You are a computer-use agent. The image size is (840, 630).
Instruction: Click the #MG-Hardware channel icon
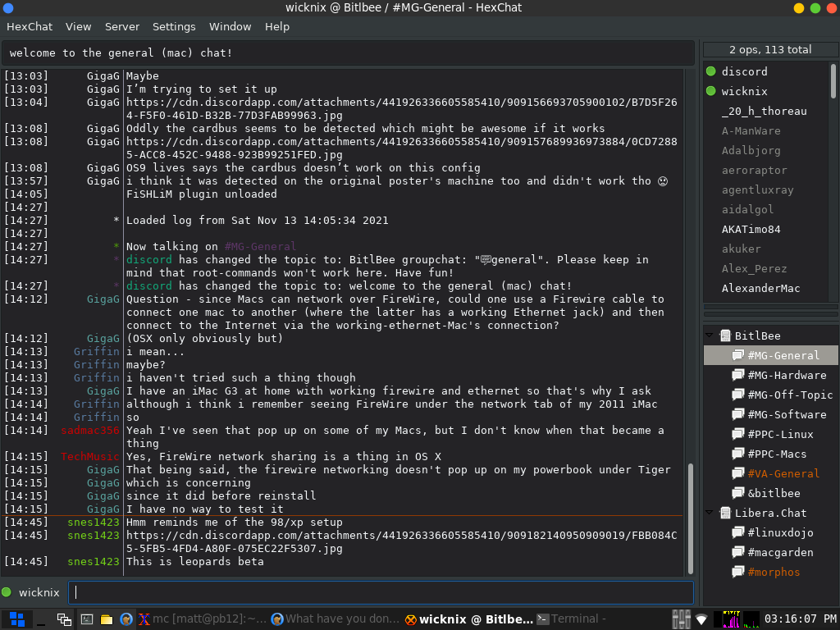click(738, 375)
